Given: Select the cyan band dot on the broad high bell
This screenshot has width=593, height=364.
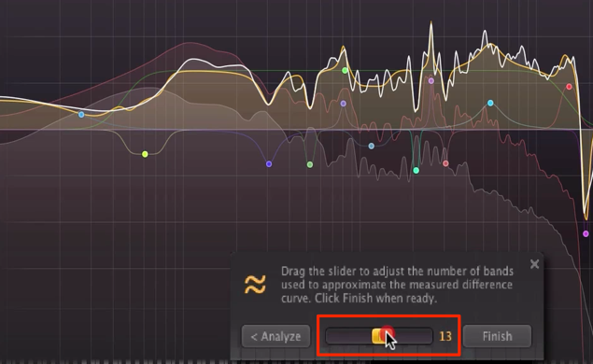Looking at the screenshot, I should 490,103.
